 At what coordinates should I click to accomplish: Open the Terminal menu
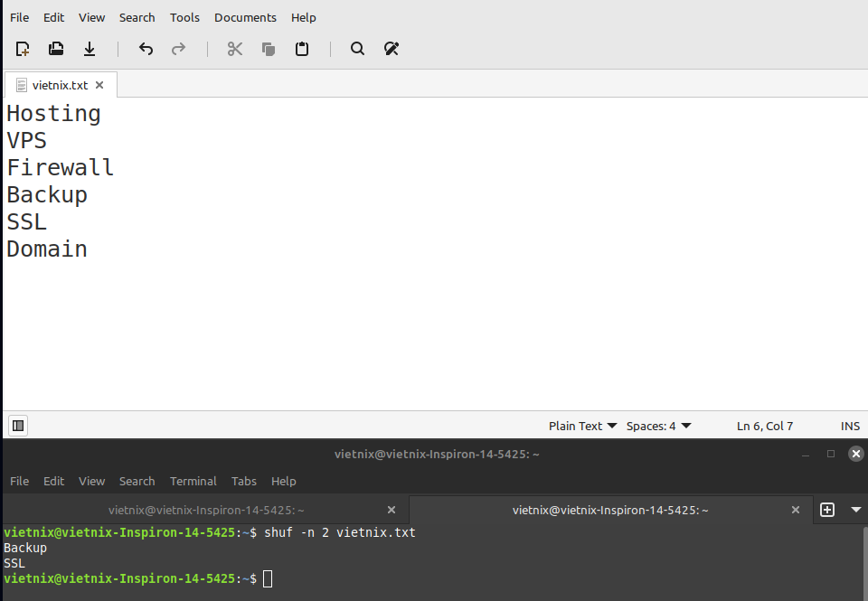click(x=193, y=482)
